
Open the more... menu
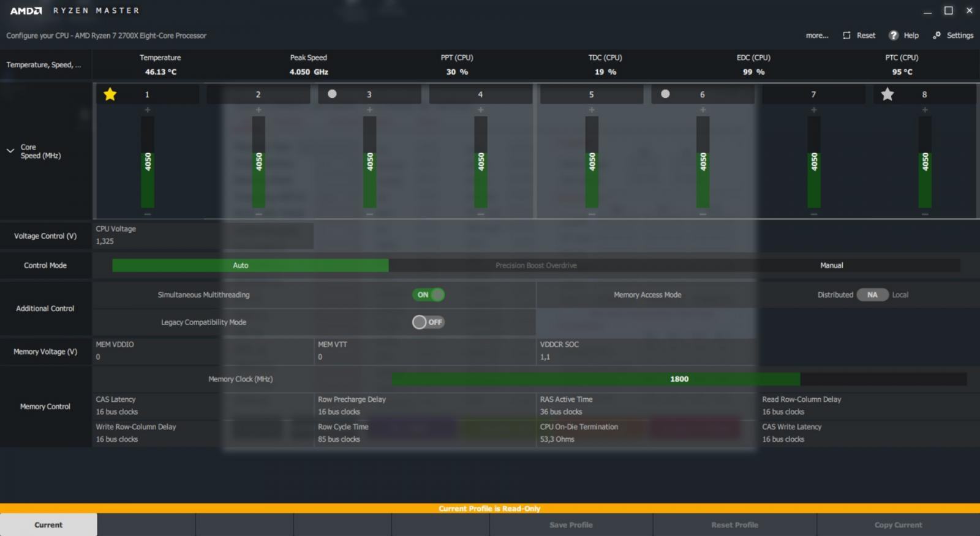coord(817,36)
